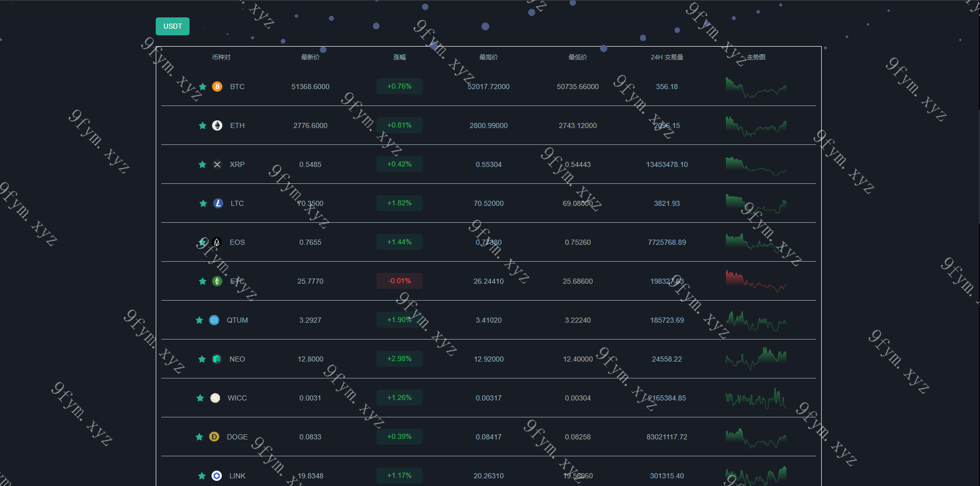Click the Ethereum coin icon
Screen dimensions: 980x486
coord(217,125)
